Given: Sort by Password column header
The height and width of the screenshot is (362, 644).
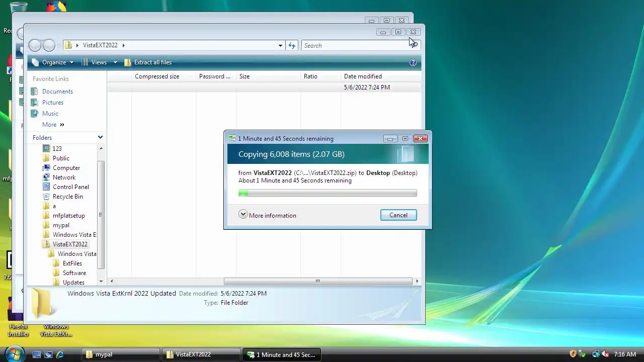Looking at the screenshot, I should (216, 76).
